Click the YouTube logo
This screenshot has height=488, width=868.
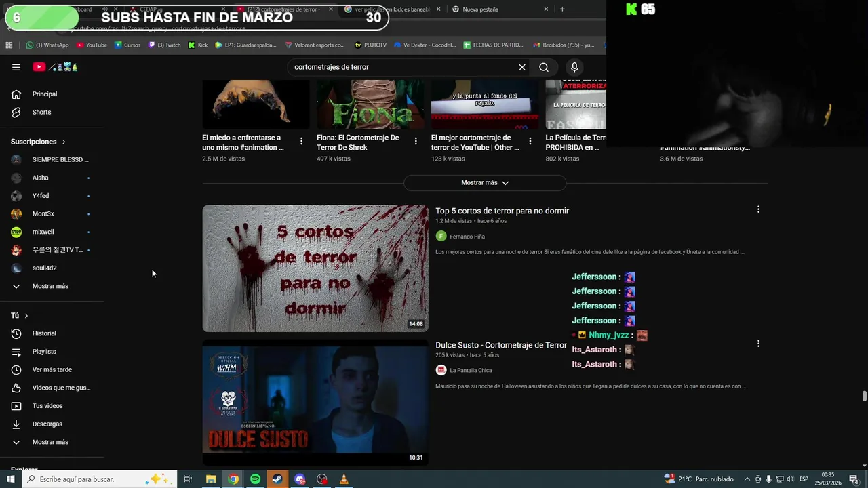pos(56,67)
